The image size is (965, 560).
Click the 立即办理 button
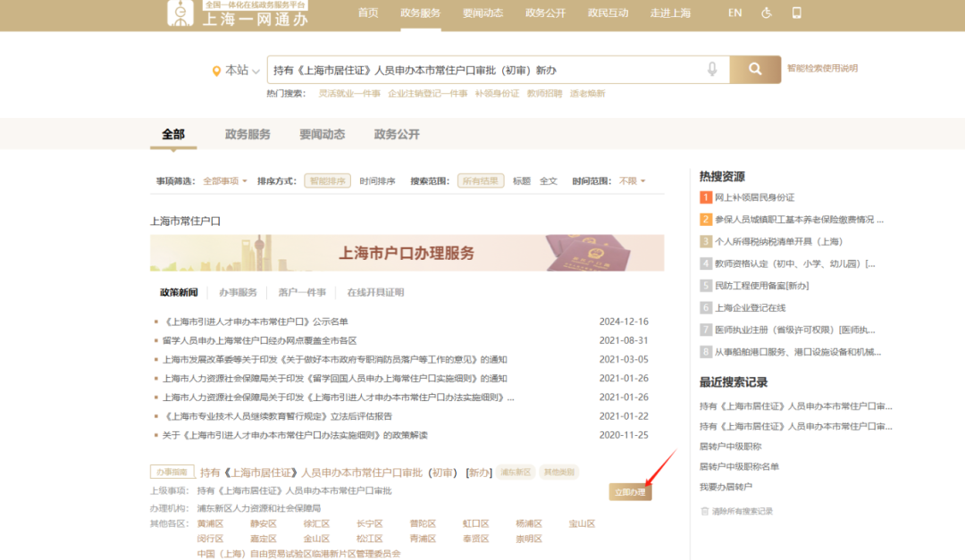pos(630,492)
